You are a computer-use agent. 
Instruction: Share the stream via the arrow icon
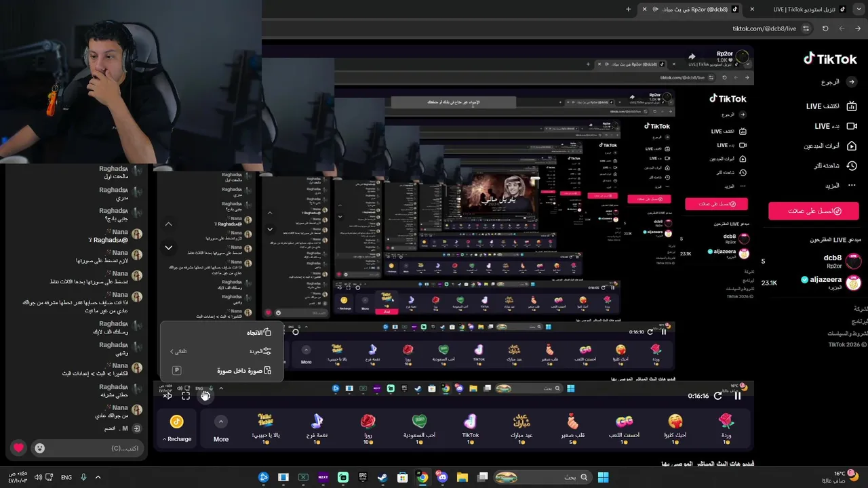[692, 56]
